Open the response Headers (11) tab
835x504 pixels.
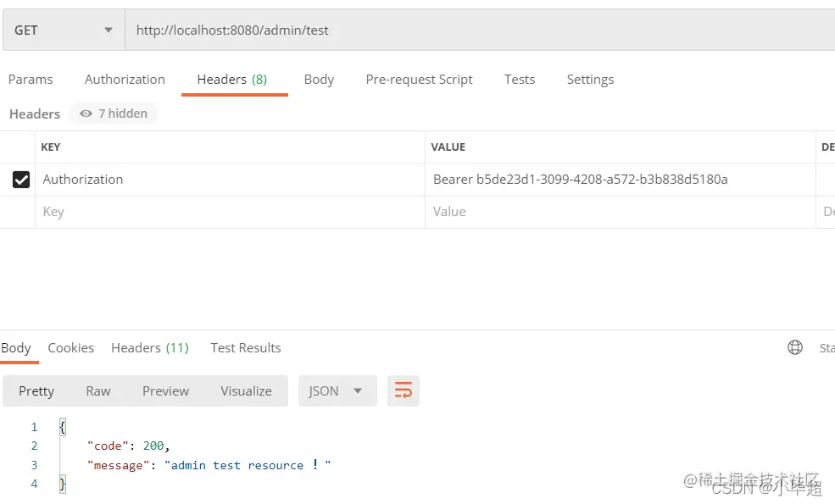coord(150,348)
